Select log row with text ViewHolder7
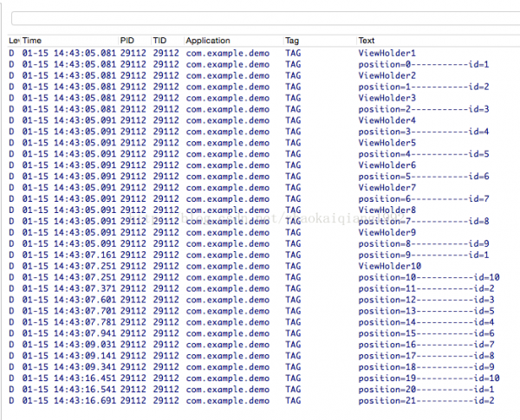Viewport: 520px width, 420px height. (x=263, y=188)
